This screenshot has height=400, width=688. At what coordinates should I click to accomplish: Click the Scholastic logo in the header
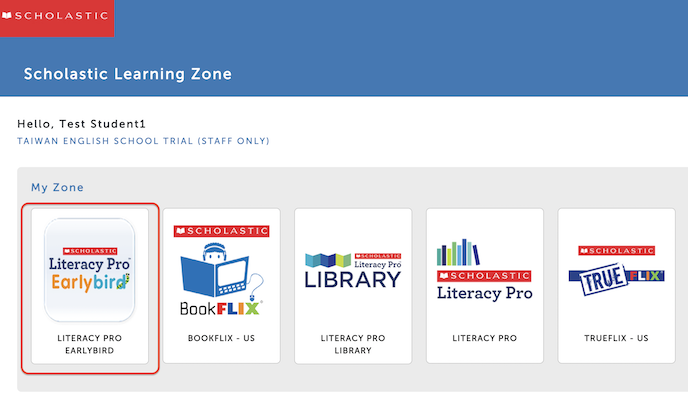pos(57,18)
